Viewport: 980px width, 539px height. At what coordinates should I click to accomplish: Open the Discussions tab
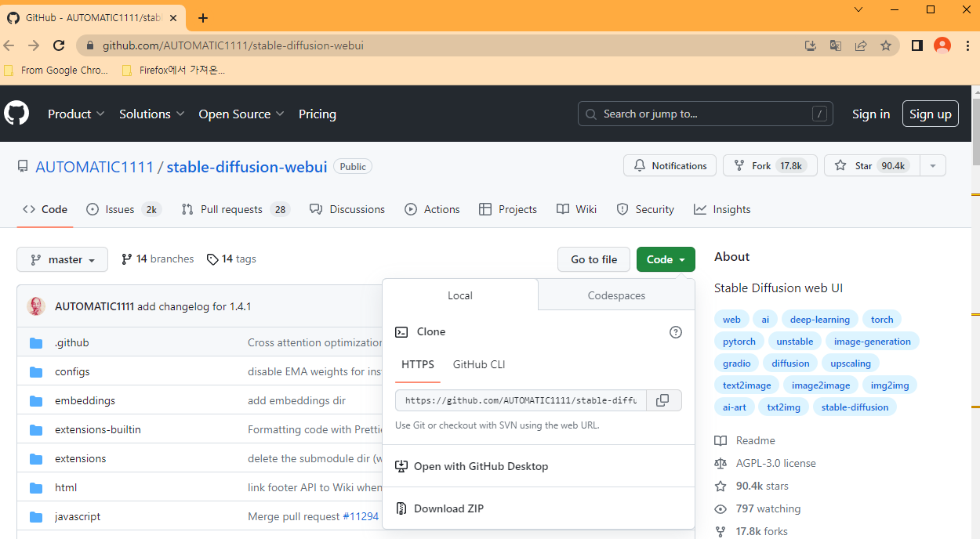pos(347,209)
